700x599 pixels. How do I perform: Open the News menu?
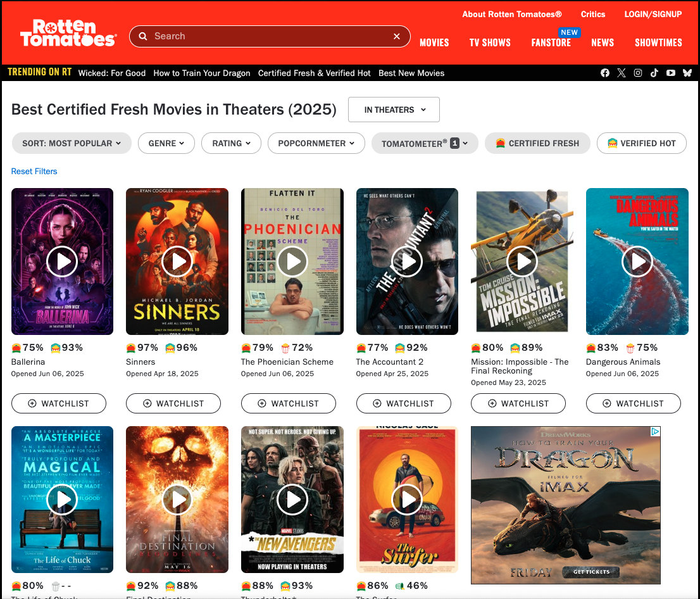click(603, 43)
